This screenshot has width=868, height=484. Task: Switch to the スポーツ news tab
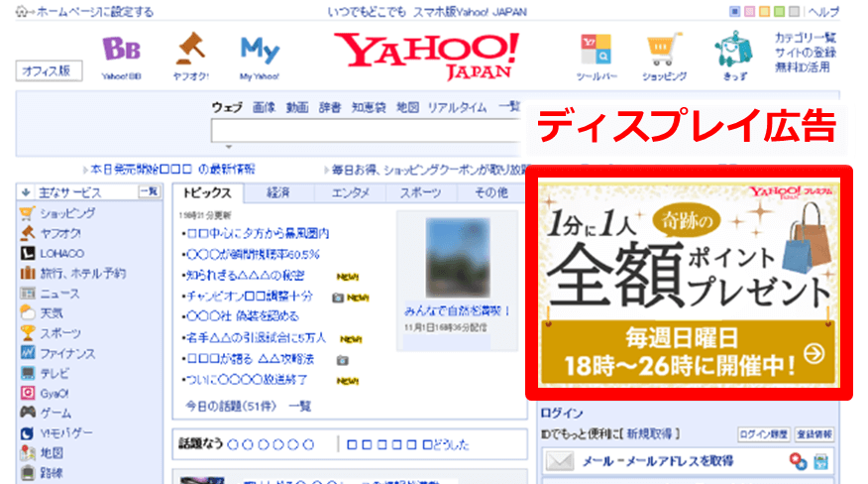click(x=421, y=192)
